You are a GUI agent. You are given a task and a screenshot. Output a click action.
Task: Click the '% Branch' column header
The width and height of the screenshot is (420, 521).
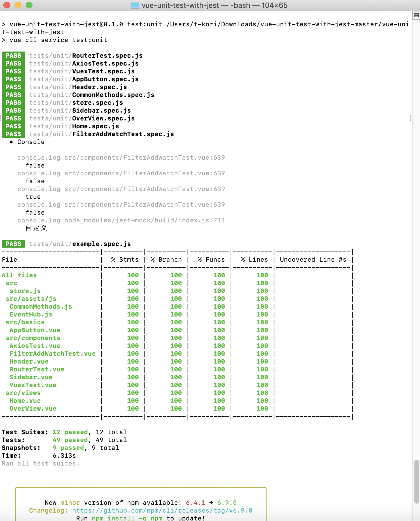click(x=166, y=259)
